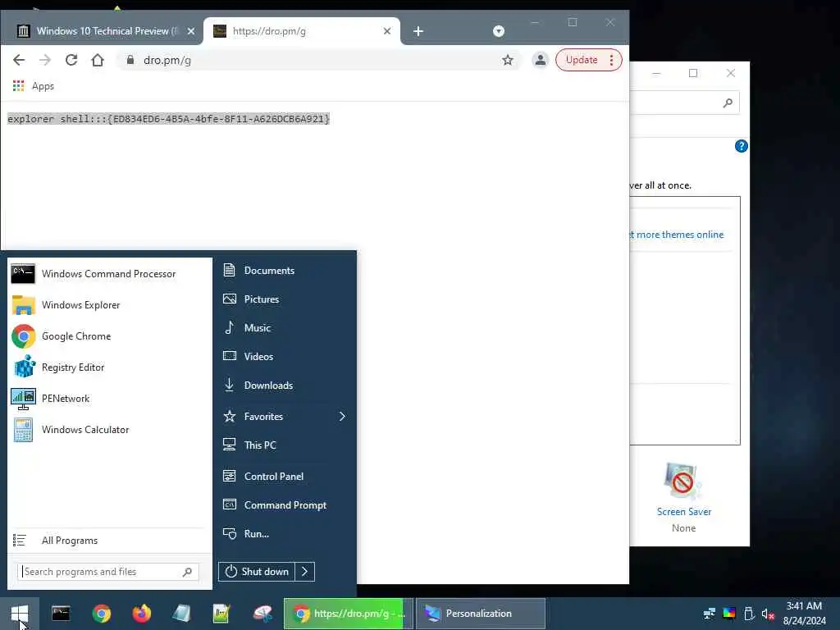
Task: Open Command Prompt entry in Start menu
Action: point(285,505)
